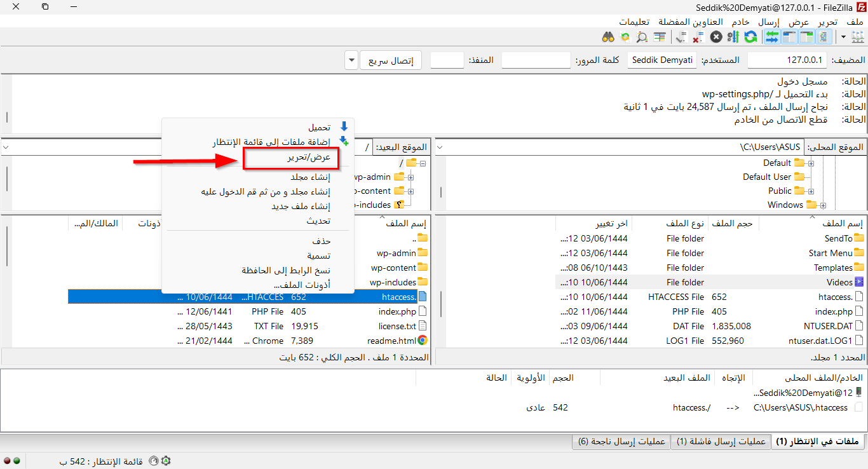
Task: Toggle the local directory tree view
Action: pos(806,37)
